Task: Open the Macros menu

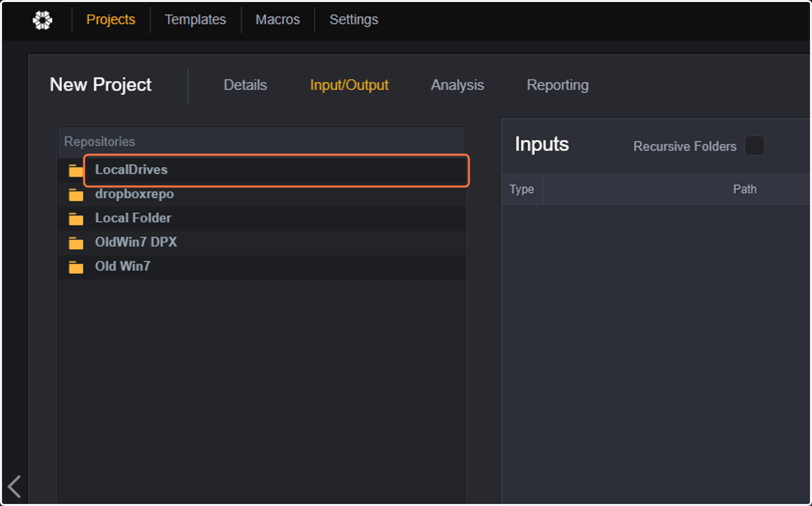Action: click(x=277, y=20)
